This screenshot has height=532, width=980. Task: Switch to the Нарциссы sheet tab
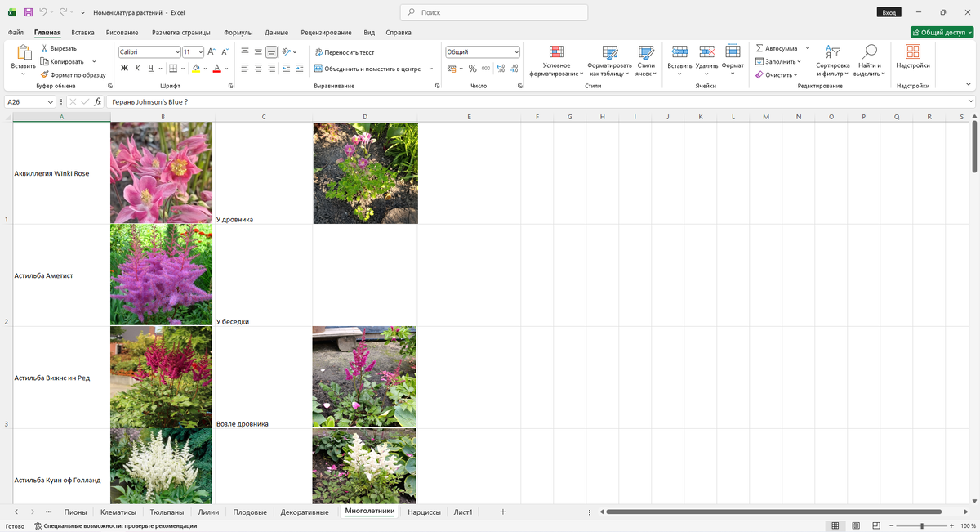424,512
